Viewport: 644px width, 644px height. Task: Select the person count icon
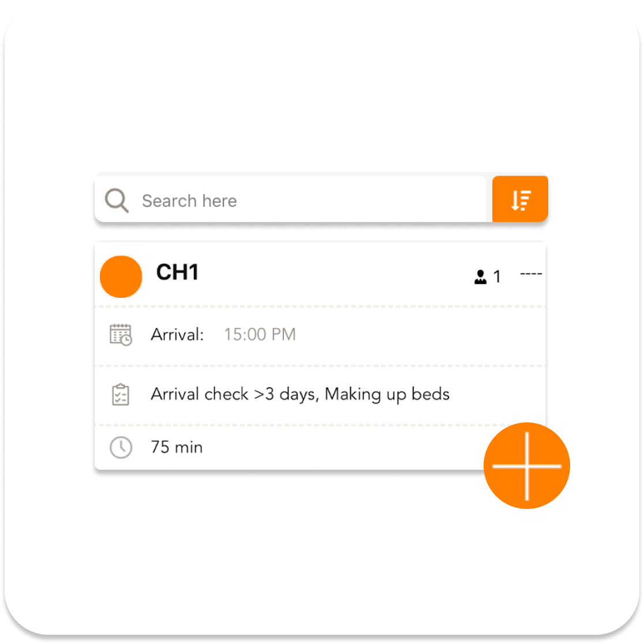pyautogui.click(x=480, y=277)
